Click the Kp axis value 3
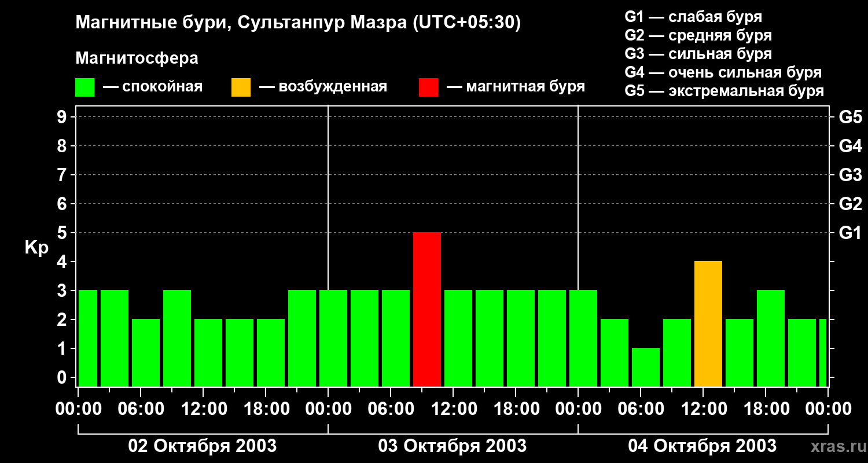This screenshot has width=868, height=463. tap(63, 291)
